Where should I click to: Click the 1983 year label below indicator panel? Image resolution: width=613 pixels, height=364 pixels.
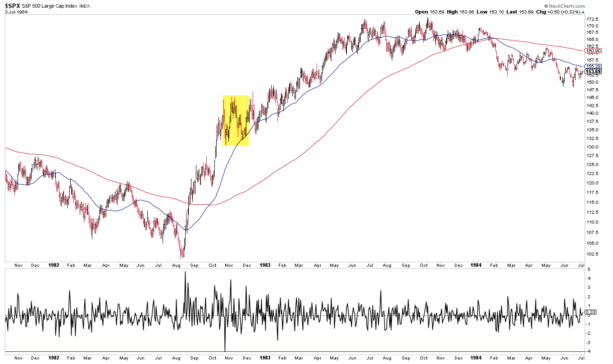point(266,358)
